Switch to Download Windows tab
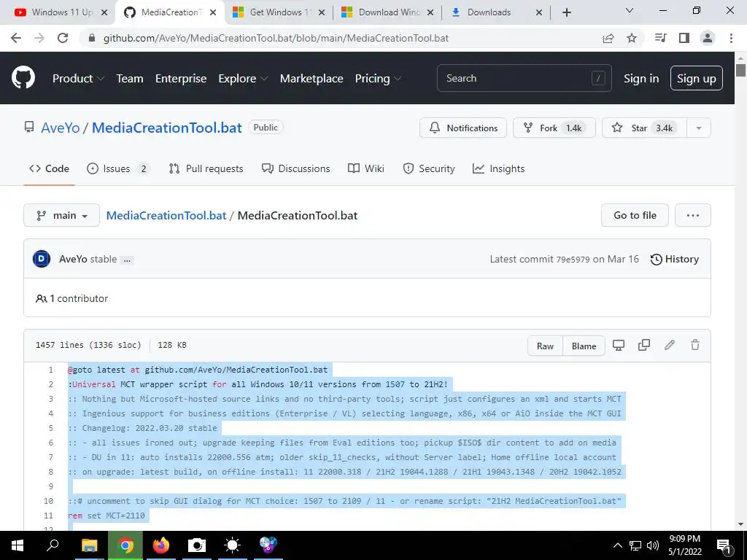Screen dimensions: 747x560 (x=387, y=12)
